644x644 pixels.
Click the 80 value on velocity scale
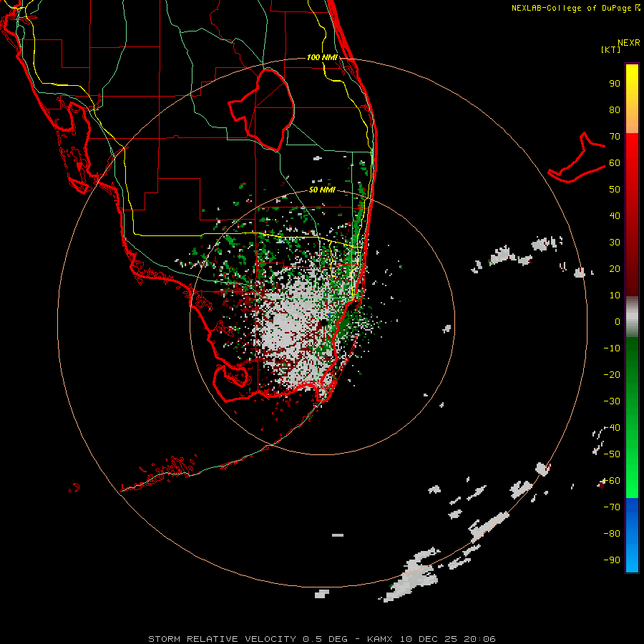(615, 110)
